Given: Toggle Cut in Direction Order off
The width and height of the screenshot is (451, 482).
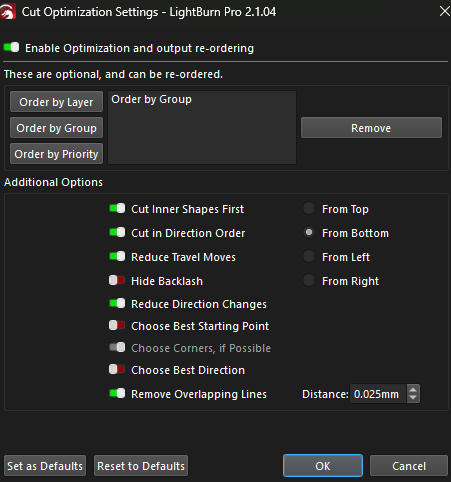Looking at the screenshot, I should point(117,233).
